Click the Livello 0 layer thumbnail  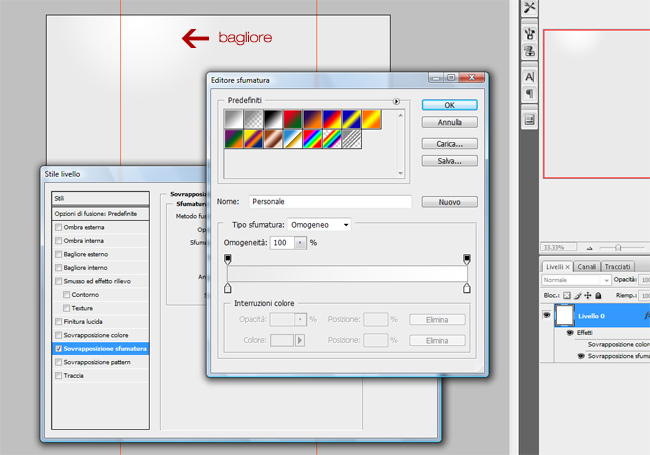[565, 315]
